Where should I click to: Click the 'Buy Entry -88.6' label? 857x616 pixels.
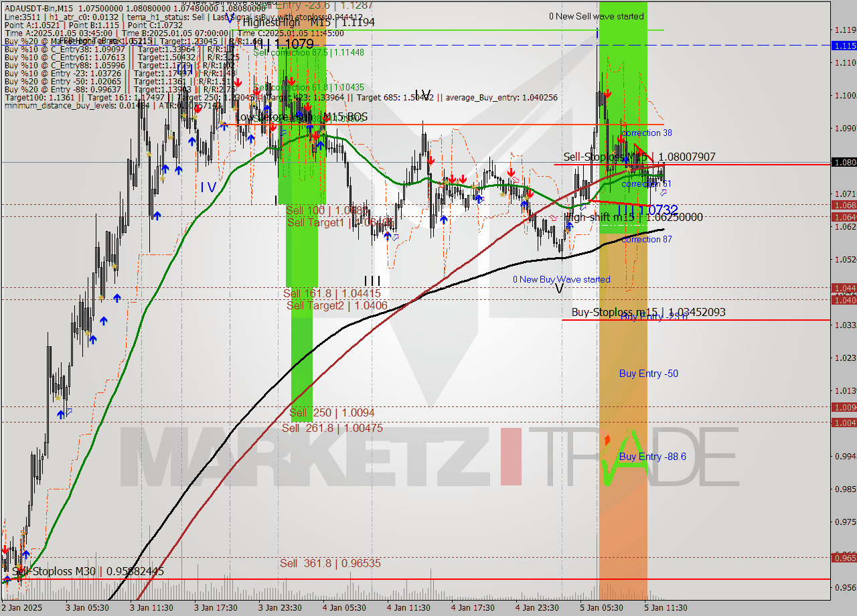click(x=653, y=457)
